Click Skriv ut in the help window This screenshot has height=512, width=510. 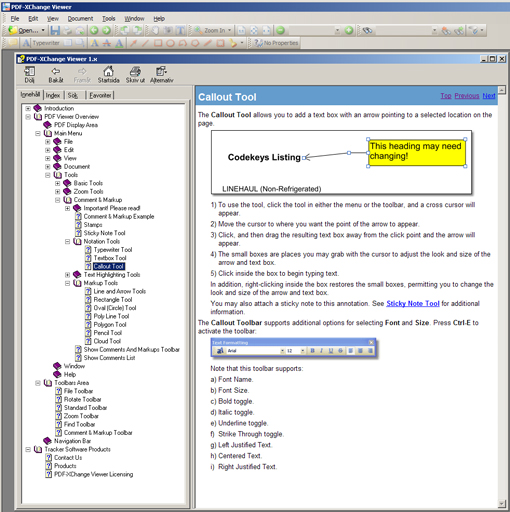coord(135,74)
